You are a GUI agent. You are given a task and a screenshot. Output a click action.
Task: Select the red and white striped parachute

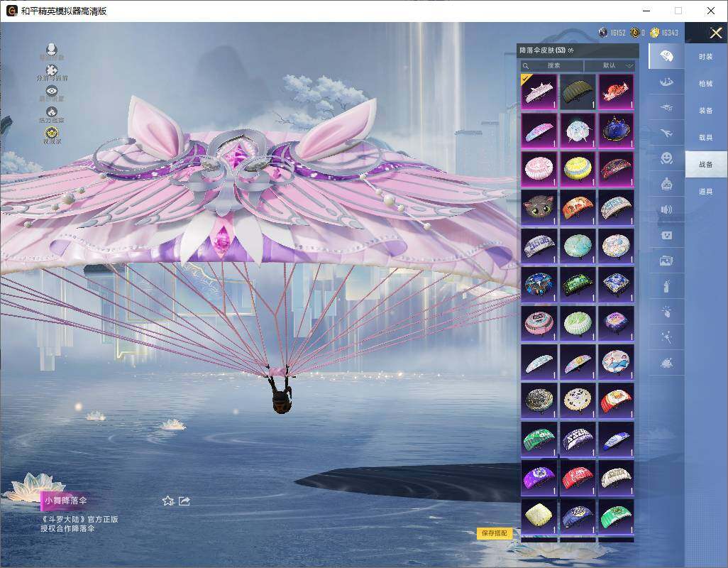pos(616,400)
